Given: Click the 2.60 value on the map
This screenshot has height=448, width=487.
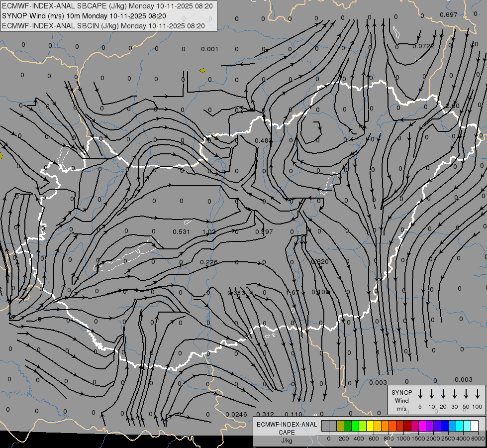Looking at the screenshot, I should pyautogui.click(x=452, y=106).
